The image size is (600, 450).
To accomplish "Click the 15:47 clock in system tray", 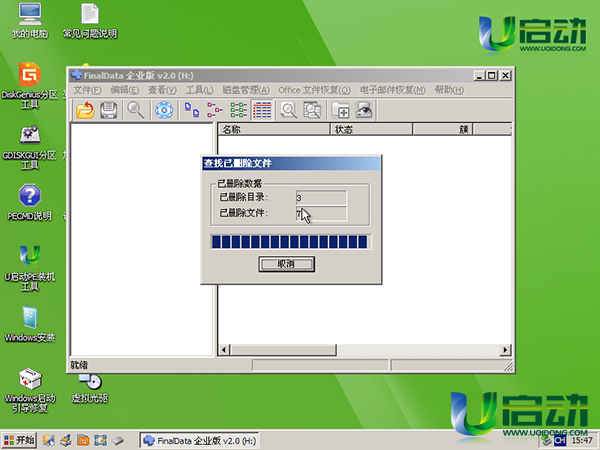I will 582,441.
